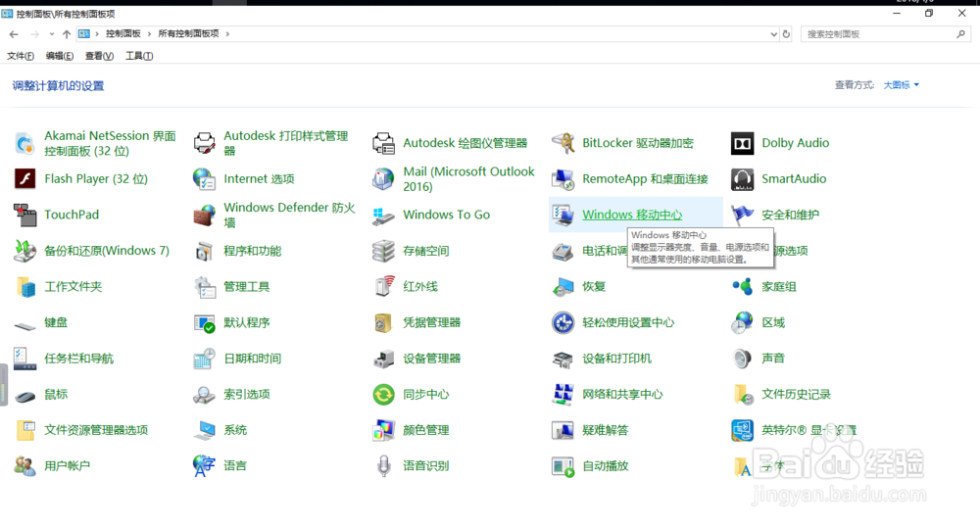Open the SmartAudio headphone icon
The height and width of the screenshot is (528, 980).
tap(743, 178)
